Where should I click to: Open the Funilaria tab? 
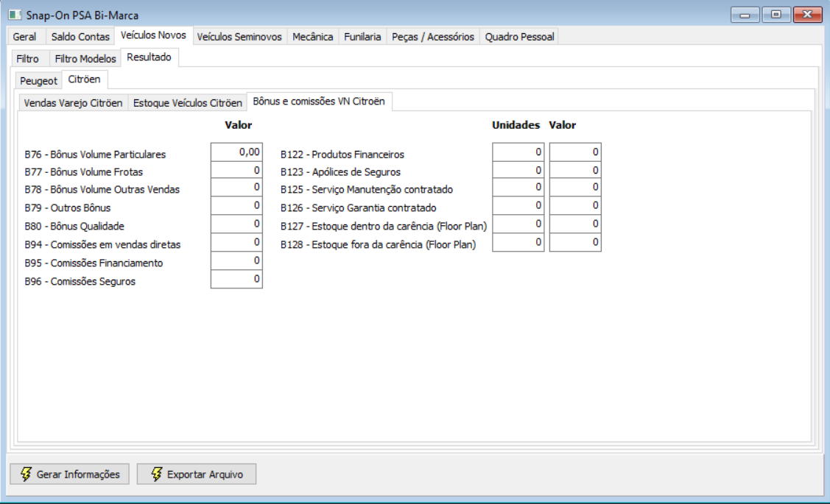tap(362, 37)
